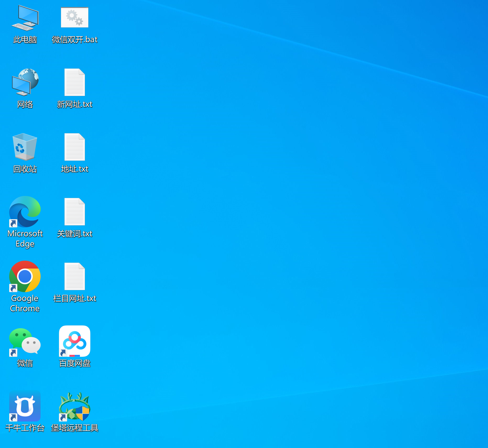488x448 pixels.
Task: Click the 堡塔远程工具 label text
Action: tap(75, 428)
